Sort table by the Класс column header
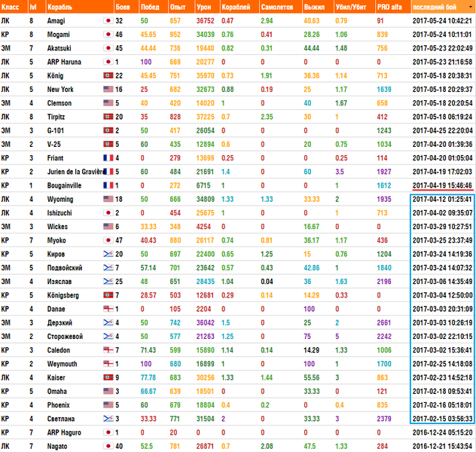 [11, 7]
